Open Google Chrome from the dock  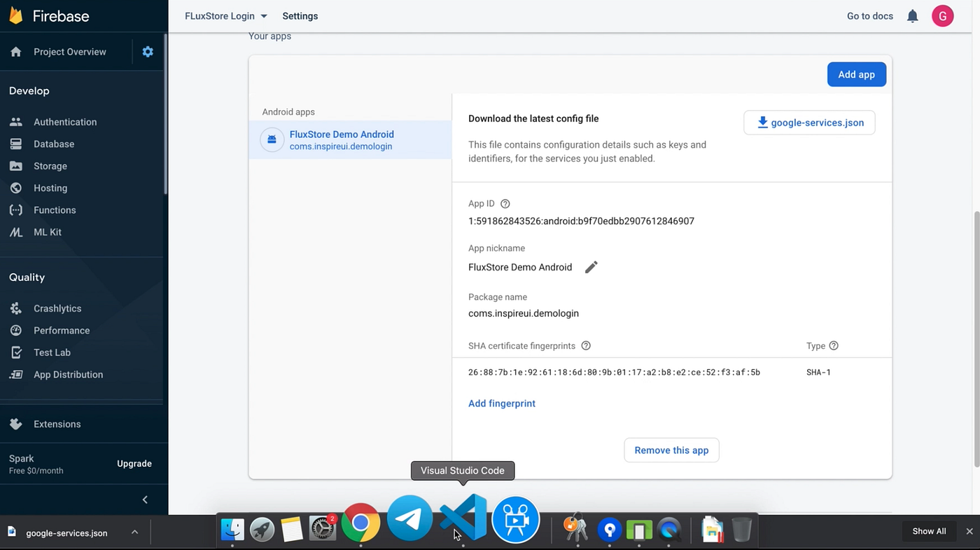click(x=360, y=523)
